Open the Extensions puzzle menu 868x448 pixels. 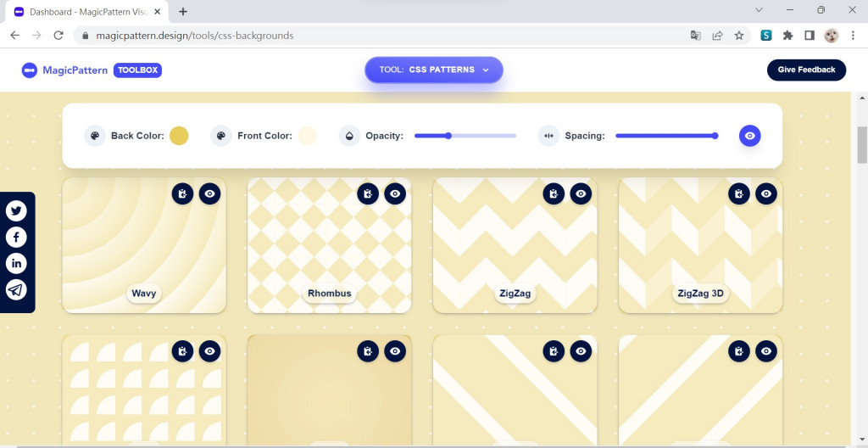[787, 36]
